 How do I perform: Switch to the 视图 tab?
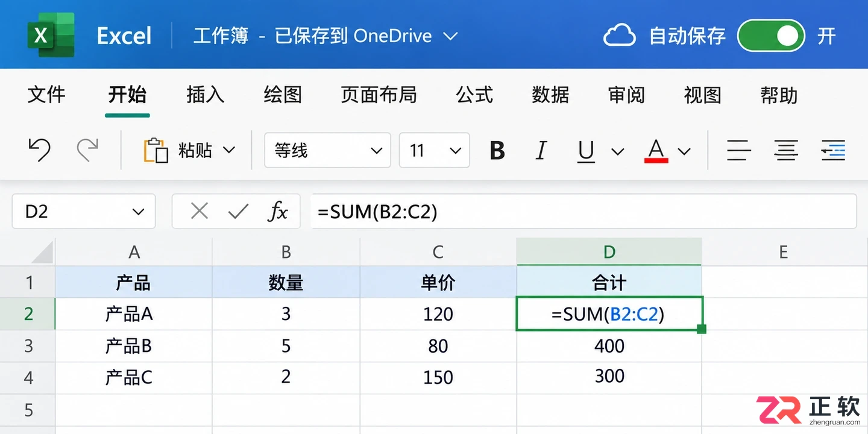coord(702,95)
